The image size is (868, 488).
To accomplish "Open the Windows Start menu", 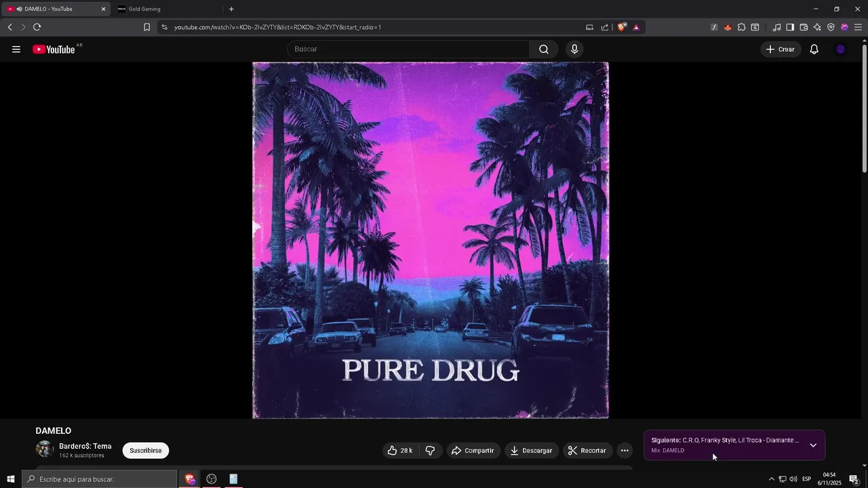I will click(x=10, y=479).
